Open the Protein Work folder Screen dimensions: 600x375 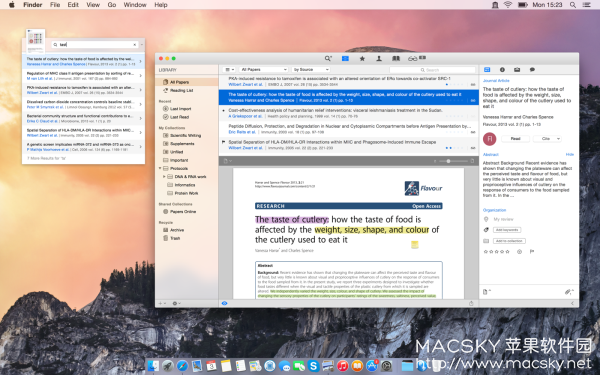187,193
